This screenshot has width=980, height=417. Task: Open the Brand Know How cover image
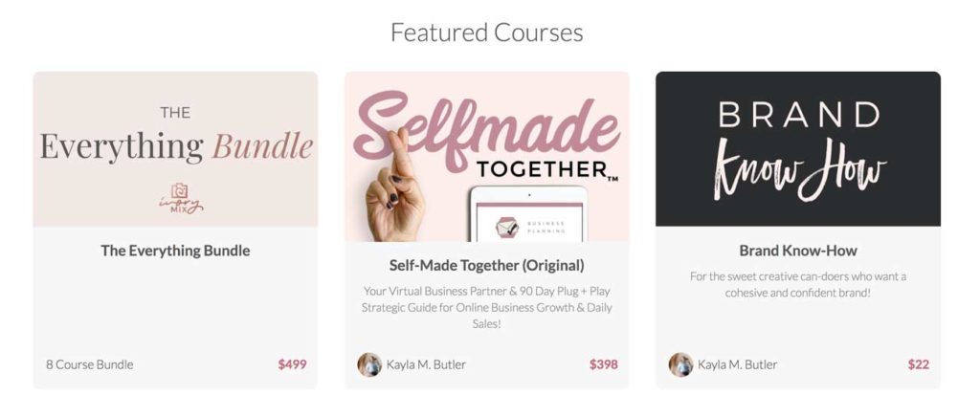[x=798, y=148]
